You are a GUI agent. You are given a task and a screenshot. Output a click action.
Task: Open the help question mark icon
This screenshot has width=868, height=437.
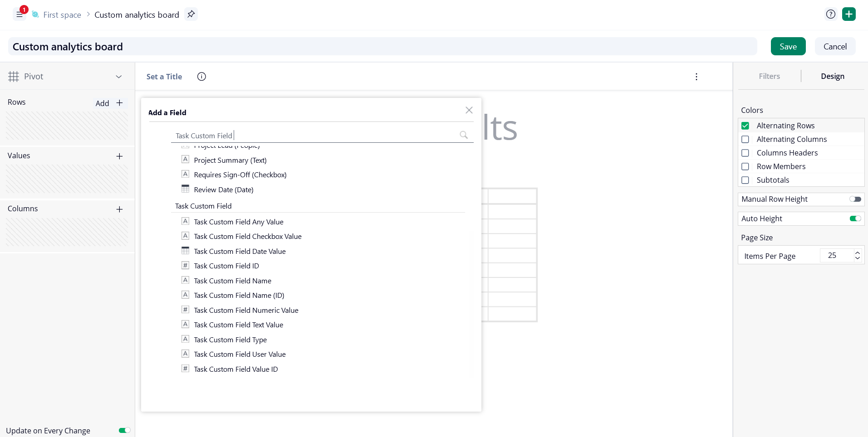pyautogui.click(x=830, y=14)
